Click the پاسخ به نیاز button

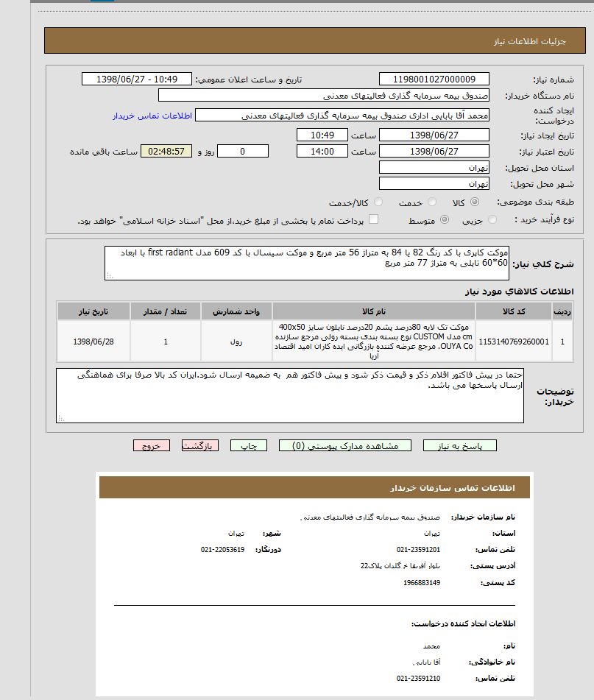pyautogui.click(x=459, y=445)
